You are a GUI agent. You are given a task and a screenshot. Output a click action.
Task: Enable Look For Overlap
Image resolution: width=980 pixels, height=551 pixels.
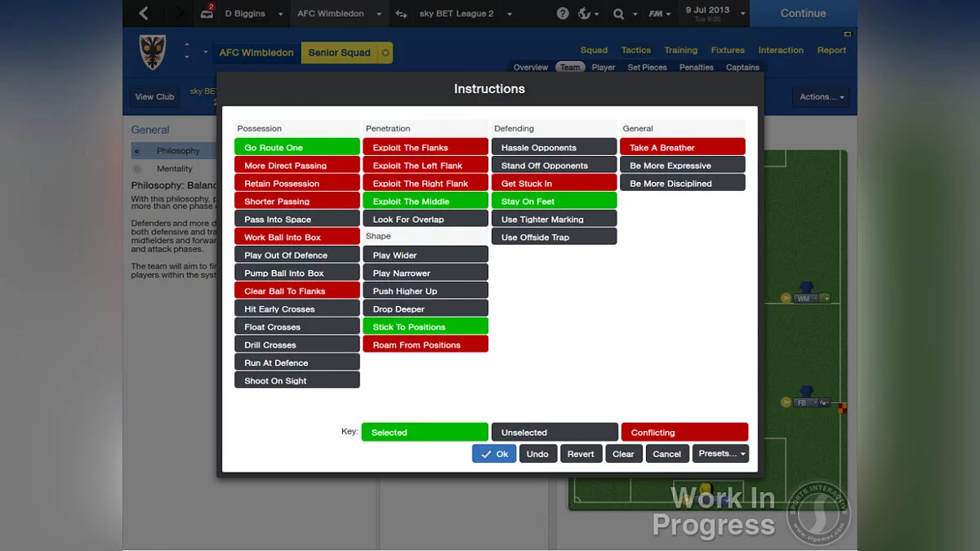tap(425, 219)
